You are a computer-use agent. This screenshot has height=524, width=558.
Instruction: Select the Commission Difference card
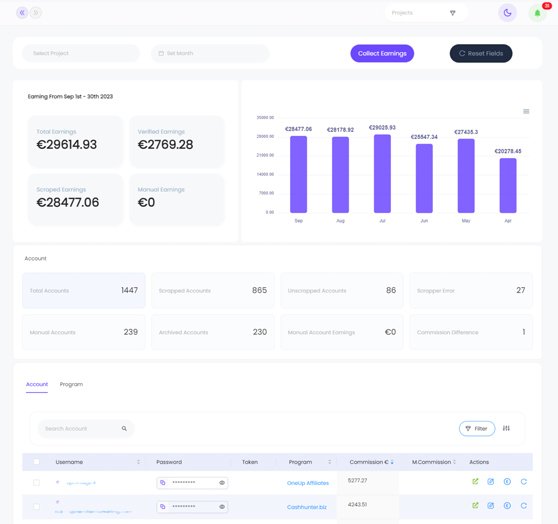pos(471,332)
